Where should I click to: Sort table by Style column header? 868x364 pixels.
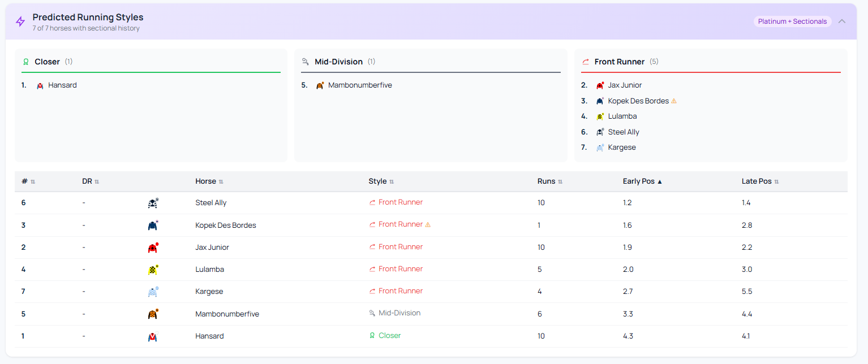381,181
